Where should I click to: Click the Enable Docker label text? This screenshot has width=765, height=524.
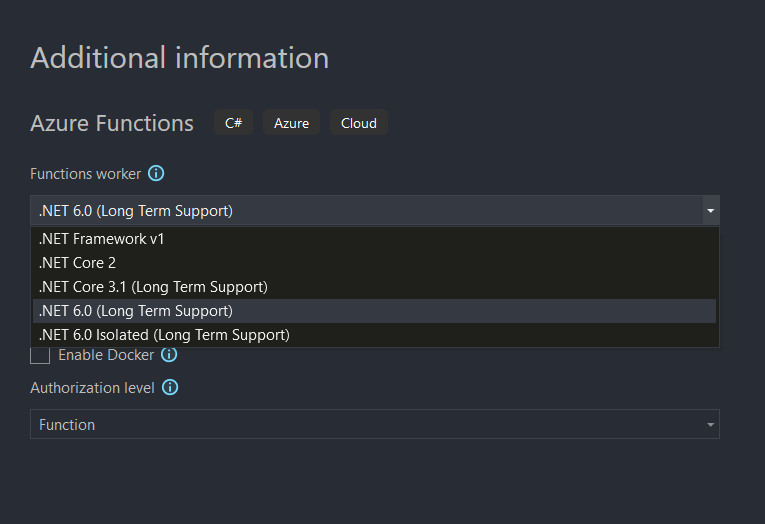click(106, 355)
